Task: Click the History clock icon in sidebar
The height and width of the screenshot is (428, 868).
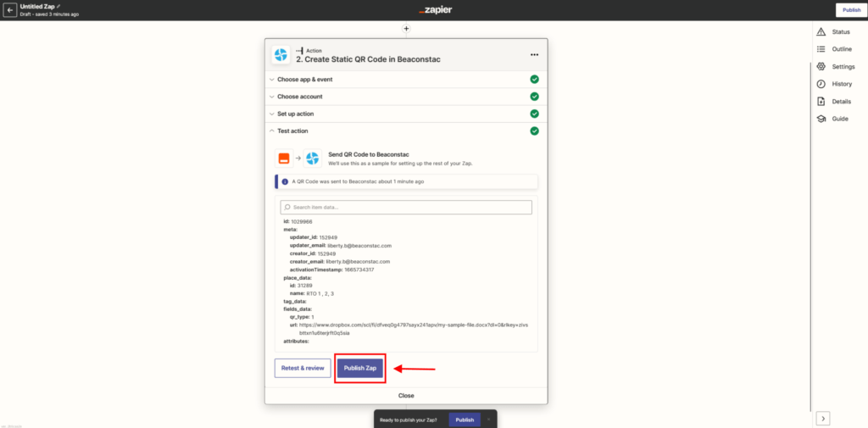Action: click(821, 84)
